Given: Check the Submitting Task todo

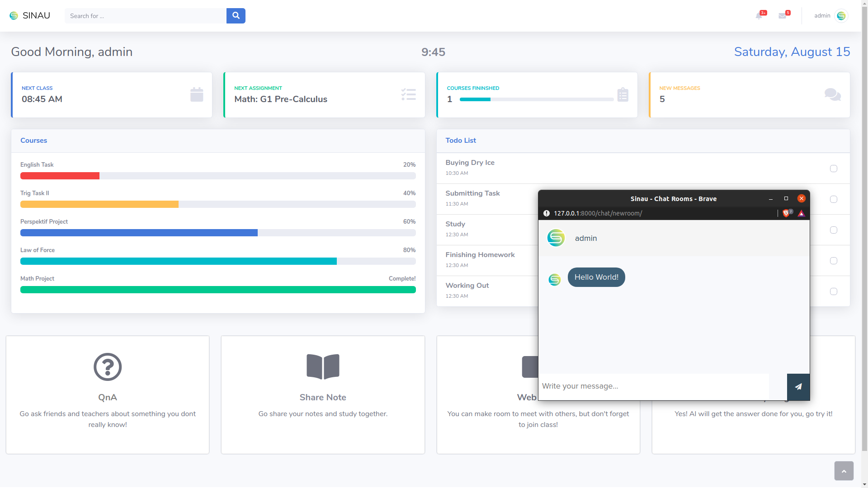Looking at the screenshot, I should (x=834, y=199).
